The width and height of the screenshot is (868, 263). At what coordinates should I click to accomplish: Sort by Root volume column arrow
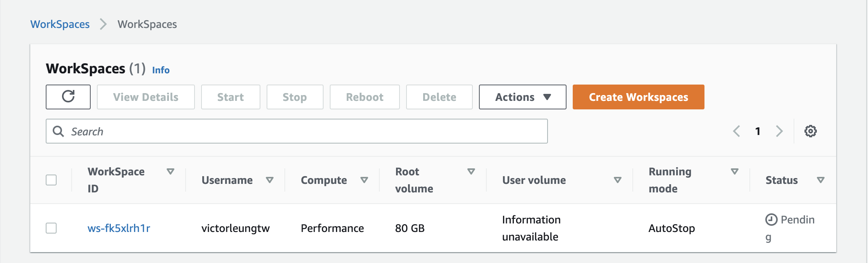tap(471, 171)
